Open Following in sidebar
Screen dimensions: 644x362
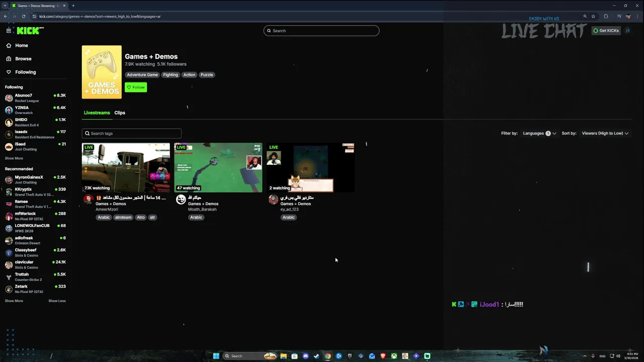pyautogui.click(x=25, y=72)
